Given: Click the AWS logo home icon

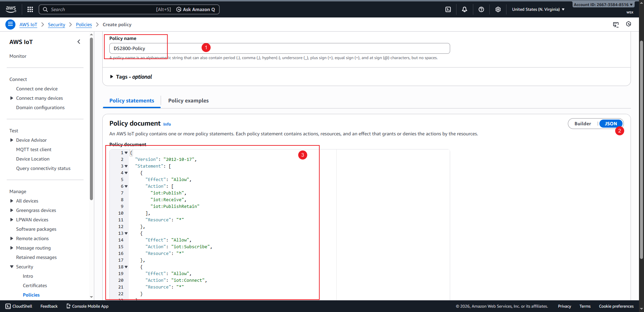Looking at the screenshot, I should (x=11, y=9).
